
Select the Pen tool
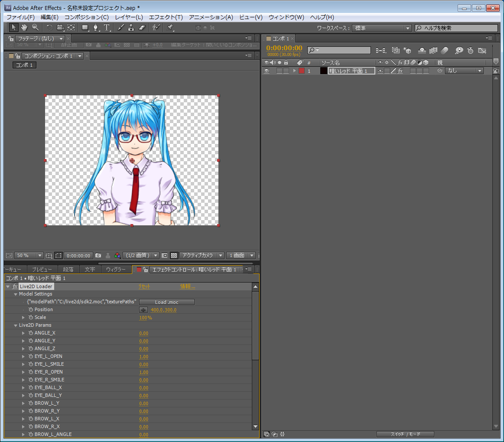tap(95, 28)
